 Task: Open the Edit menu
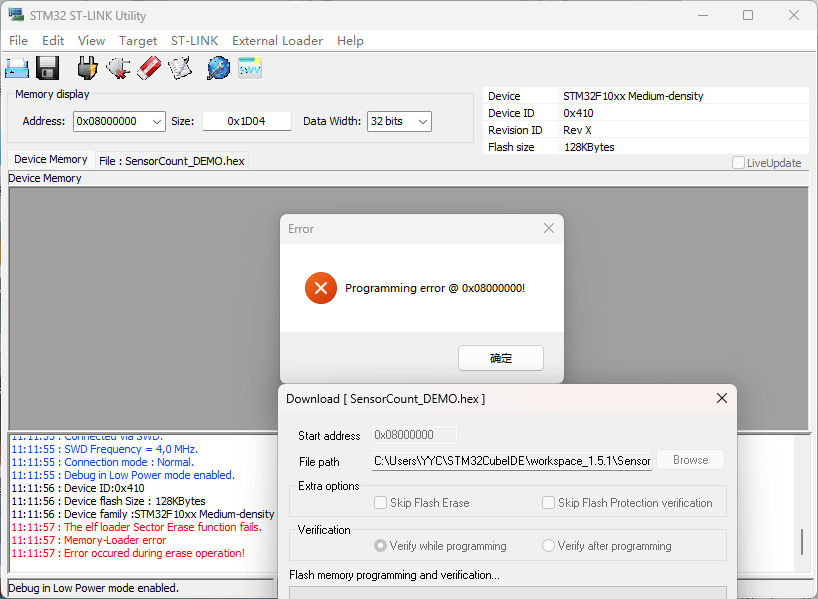53,41
